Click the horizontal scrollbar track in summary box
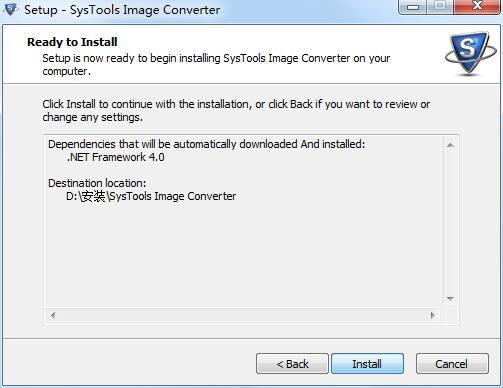This screenshot has height=388, width=503. click(x=243, y=315)
